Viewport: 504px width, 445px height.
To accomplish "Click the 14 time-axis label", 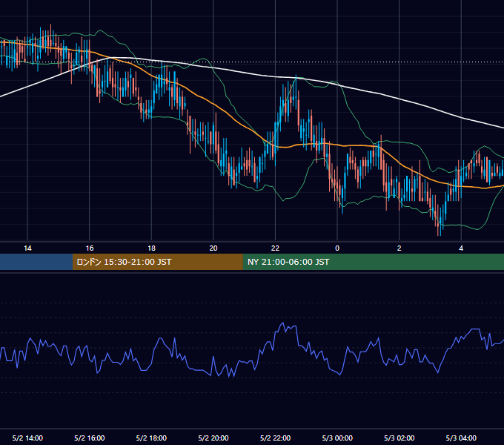I will pos(27,248).
